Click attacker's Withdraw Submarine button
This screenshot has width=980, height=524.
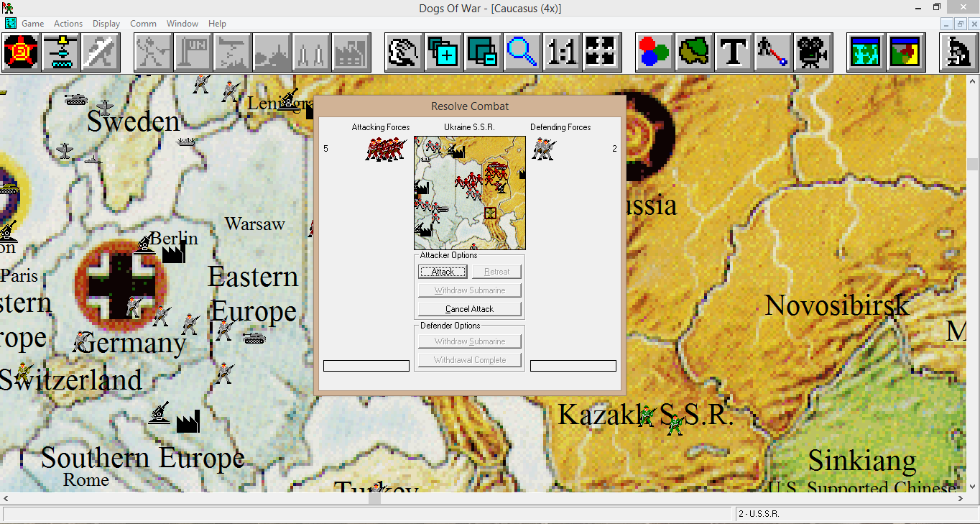tap(470, 290)
